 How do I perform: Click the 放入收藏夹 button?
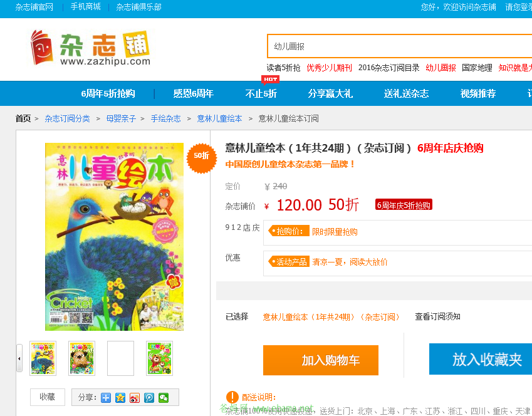(481, 359)
